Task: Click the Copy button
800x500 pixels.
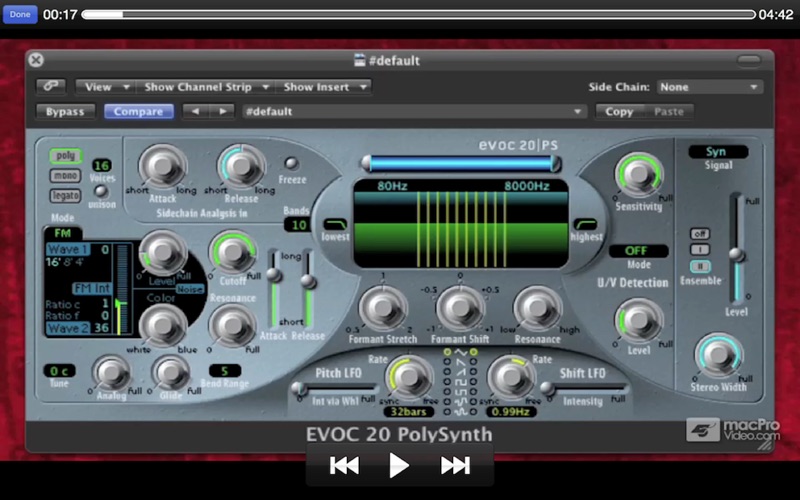Action: point(619,111)
